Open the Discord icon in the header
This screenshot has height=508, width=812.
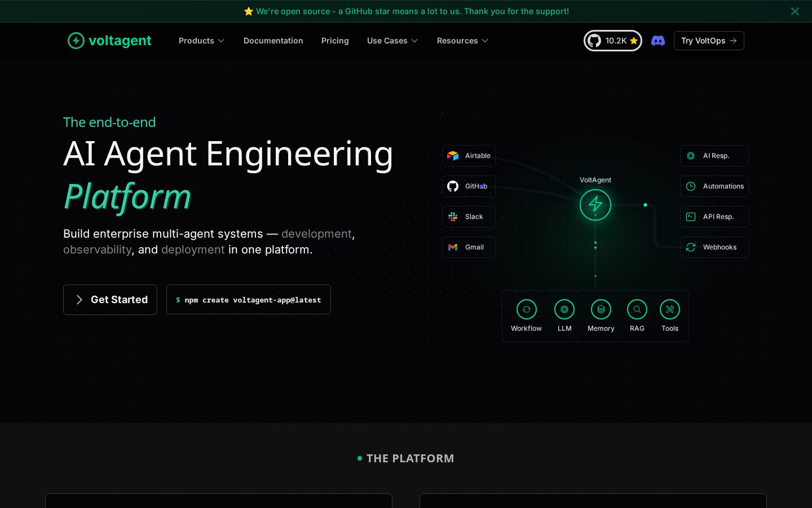658,41
